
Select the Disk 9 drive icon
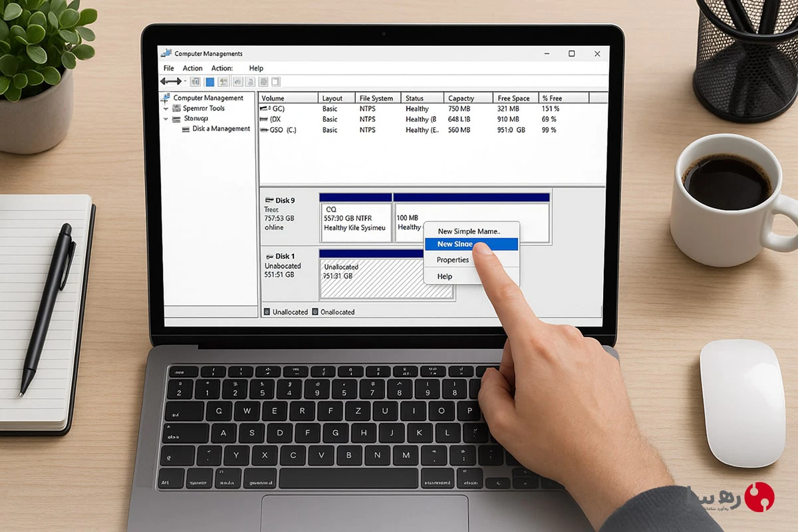tap(269, 200)
